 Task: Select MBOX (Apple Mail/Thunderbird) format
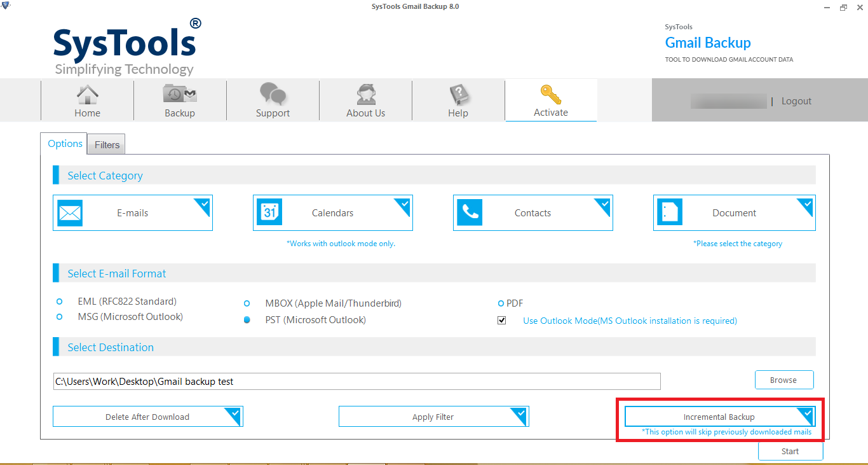click(x=247, y=303)
